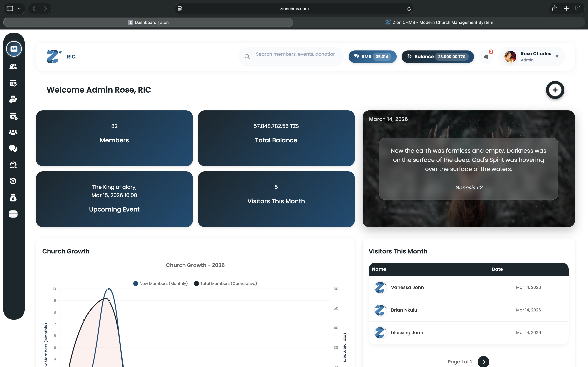Expand the Rose Charles profile dropdown
The width and height of the screenshot is (588, 367).
click(x=557, y=57)
